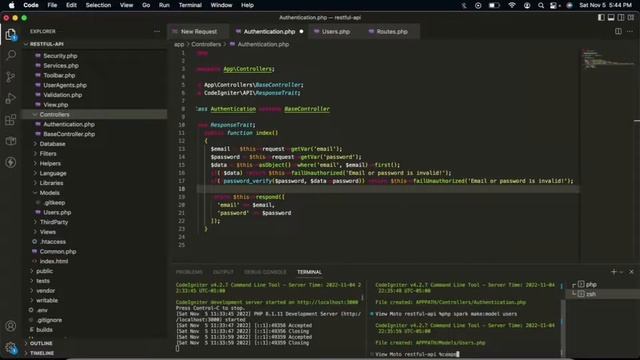Toggle secondary side bar layout icon
Image resolution: width=640 pixels, height=360 pixels.
(x=621, y=18)
